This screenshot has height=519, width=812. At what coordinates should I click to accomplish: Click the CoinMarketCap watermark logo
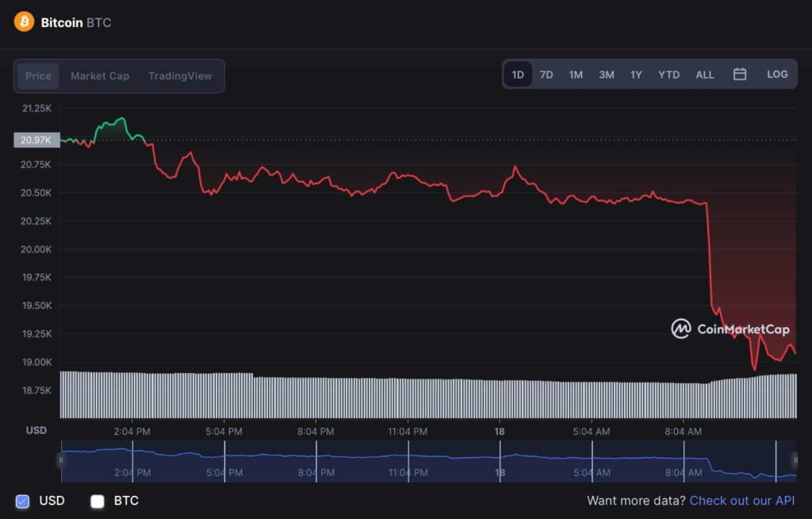pos(730,329)
